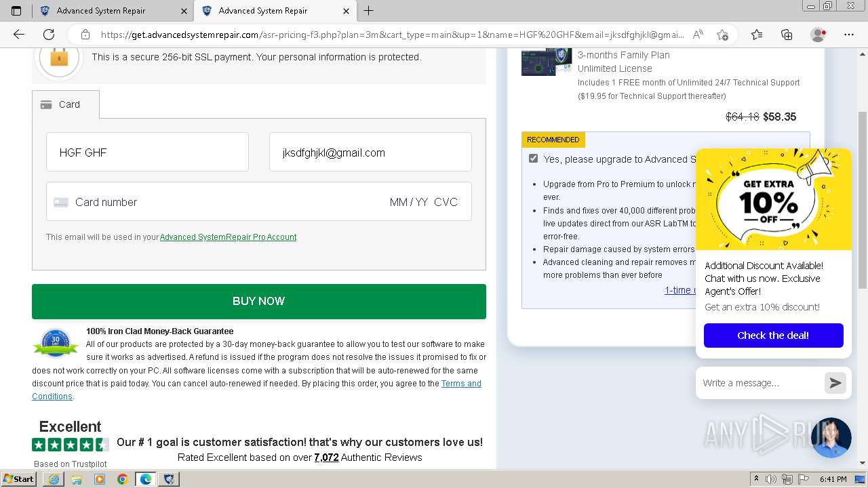Screen dimensions: 868x488
Task: Click the address bar URL
Action: pos(393,35)
